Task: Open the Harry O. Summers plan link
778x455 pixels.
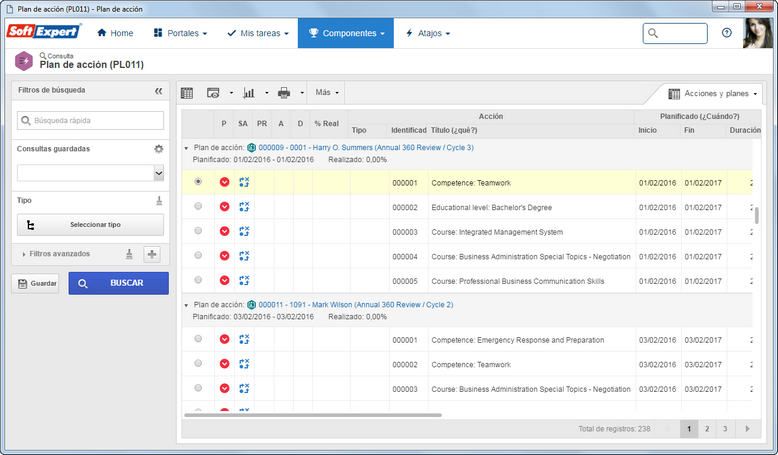Action: coord(366,147)
